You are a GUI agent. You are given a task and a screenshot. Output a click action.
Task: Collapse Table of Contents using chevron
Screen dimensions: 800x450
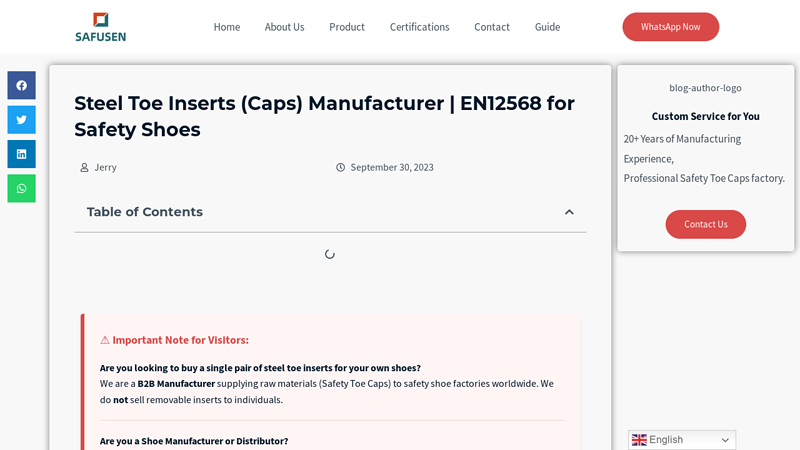pyautogui.click(x=569, y=212)
